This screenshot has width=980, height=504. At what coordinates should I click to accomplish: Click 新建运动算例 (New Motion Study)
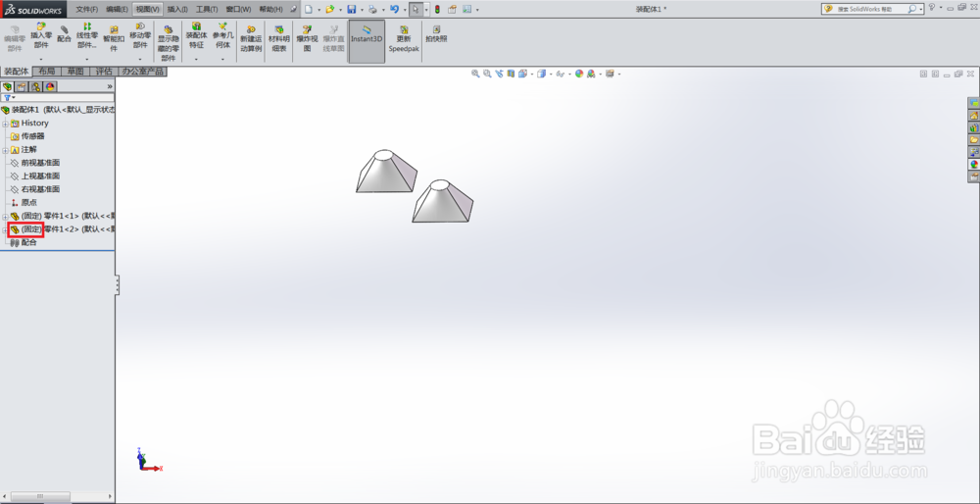click(x=251, y=39)
